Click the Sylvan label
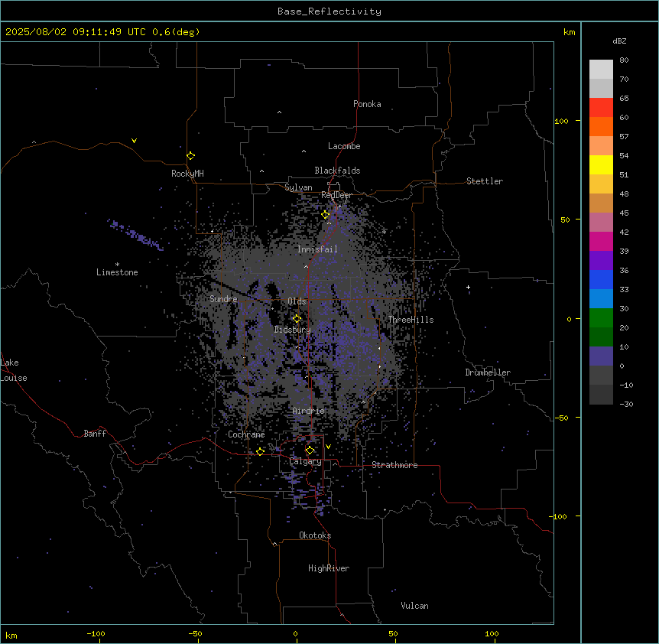This screenshot has width=659, height=644. (298, 187)
